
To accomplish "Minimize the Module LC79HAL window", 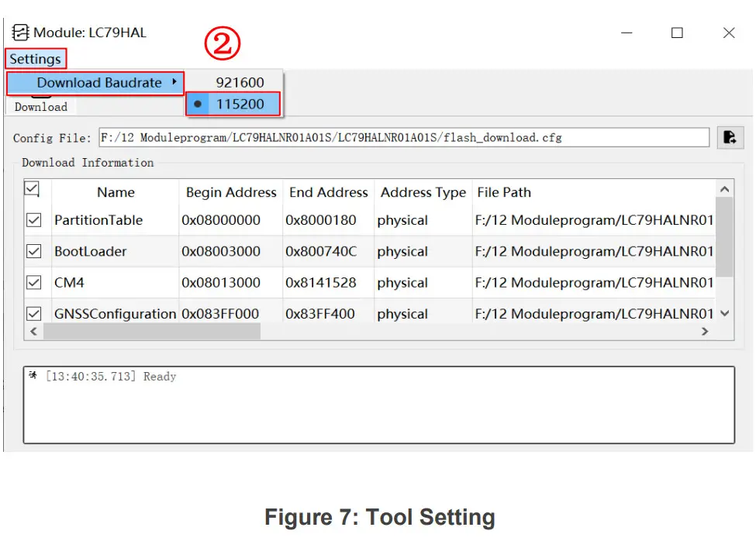I will point(627,33).
